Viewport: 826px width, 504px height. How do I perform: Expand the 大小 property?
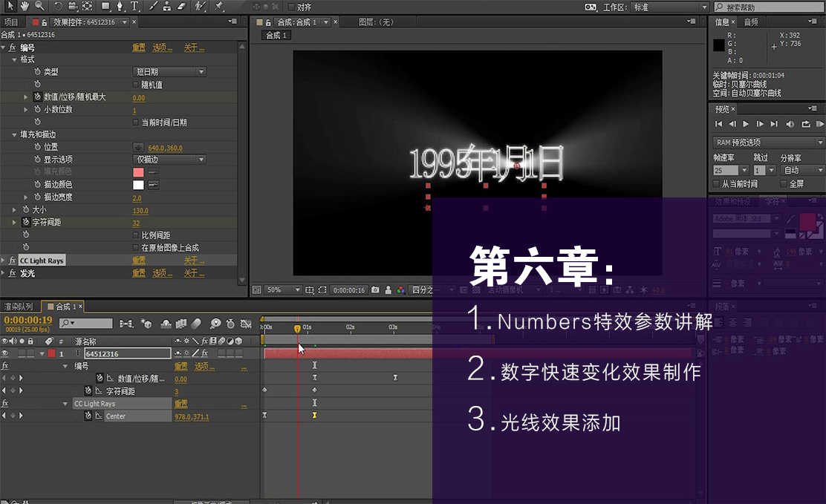(14, 209)
